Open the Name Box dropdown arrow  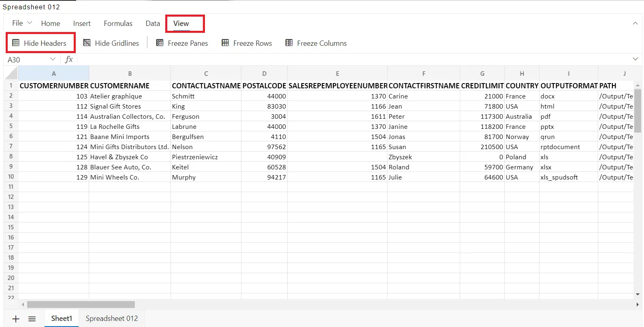53,59
